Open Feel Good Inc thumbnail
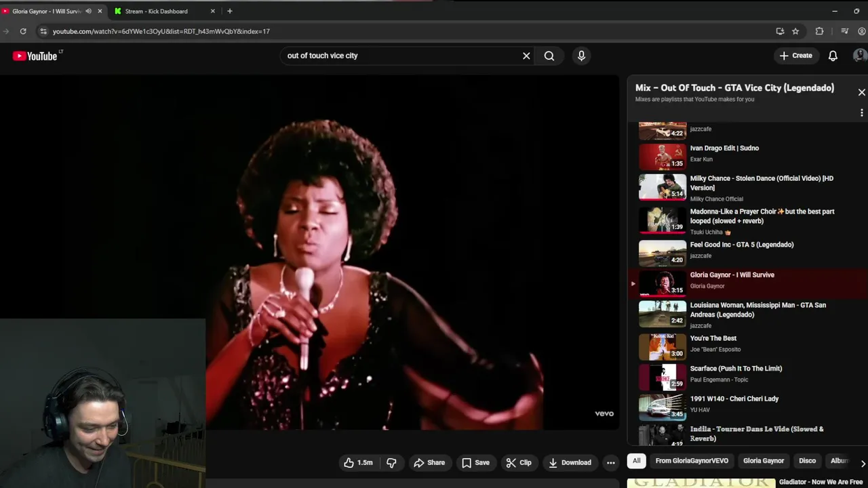868x488 pixels. tap(663, 253)
